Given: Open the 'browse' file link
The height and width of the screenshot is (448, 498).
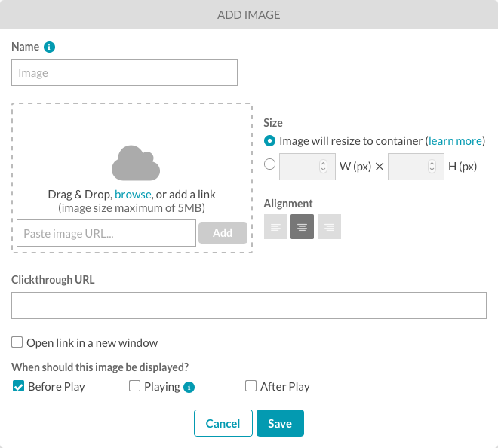Looking at the screenshot, I should coord(133,195).
